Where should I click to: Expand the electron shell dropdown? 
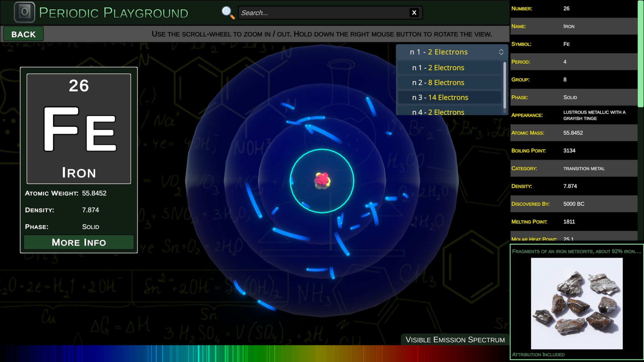[x=452, y=52]
